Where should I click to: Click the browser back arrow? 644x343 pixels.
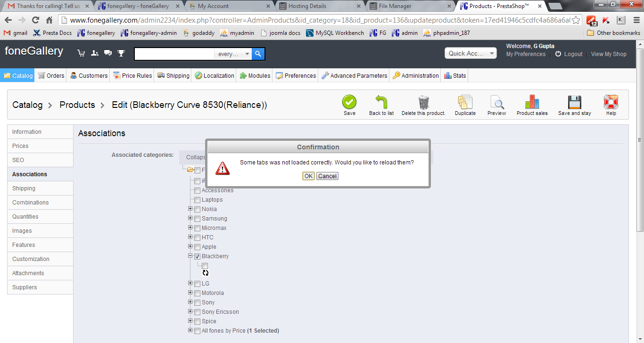(8, 20)
